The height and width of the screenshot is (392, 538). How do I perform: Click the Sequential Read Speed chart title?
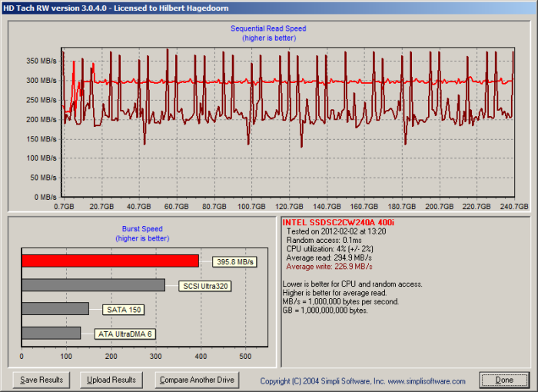click(x=267, y=28)
